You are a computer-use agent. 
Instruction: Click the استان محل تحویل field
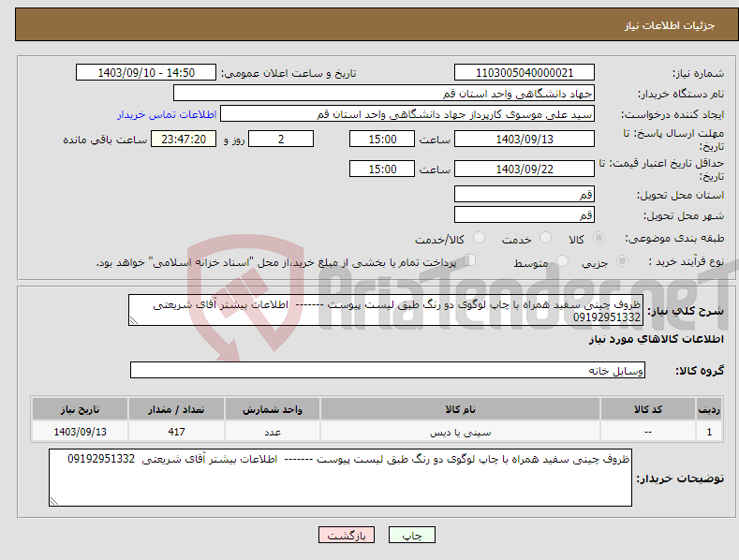(x=525, y=194)
